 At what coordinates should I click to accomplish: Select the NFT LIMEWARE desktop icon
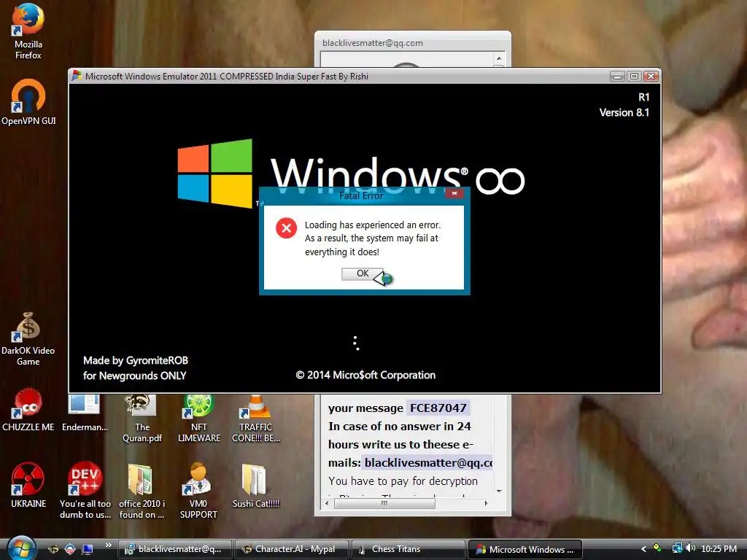coord(198,418)
